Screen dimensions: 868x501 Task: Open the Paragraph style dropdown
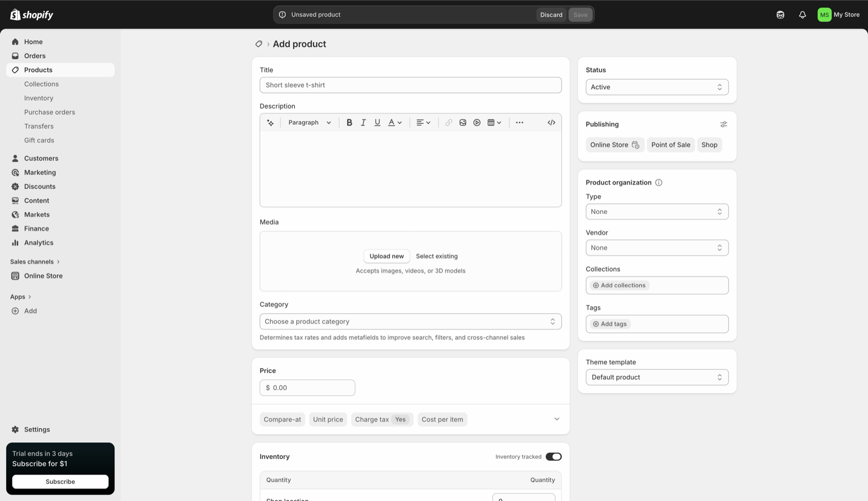(309, 123)
